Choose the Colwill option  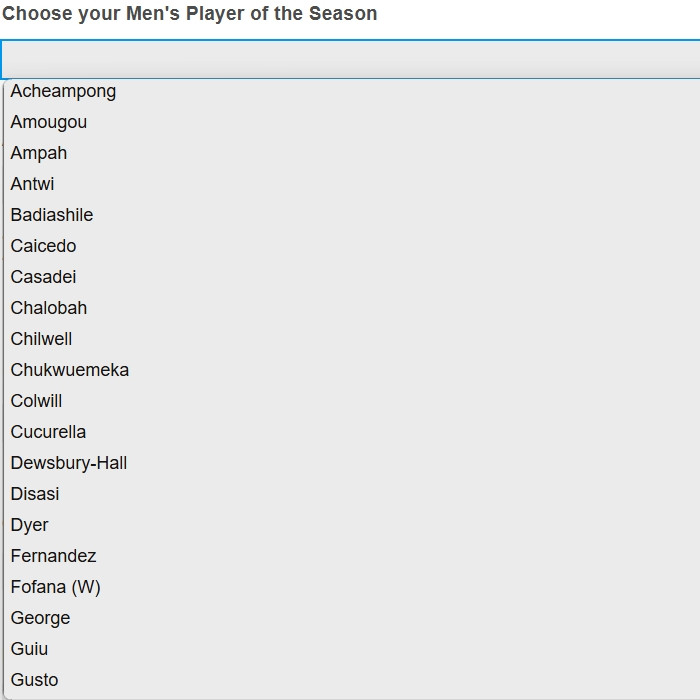tap(352, 401)
